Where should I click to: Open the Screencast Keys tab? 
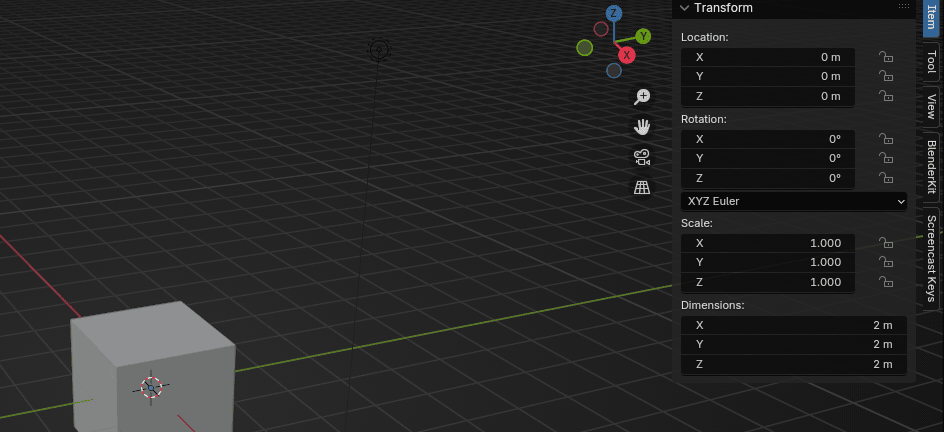(x=931, y=257)
